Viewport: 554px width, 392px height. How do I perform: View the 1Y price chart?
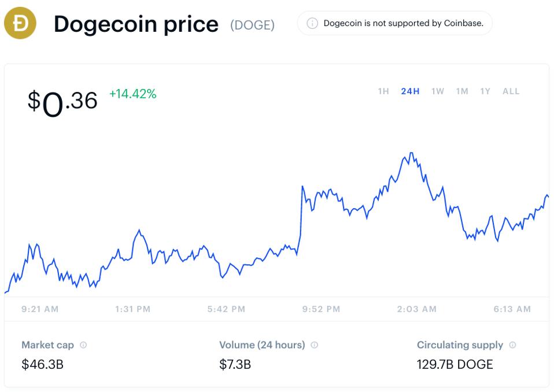click(486, 91)
